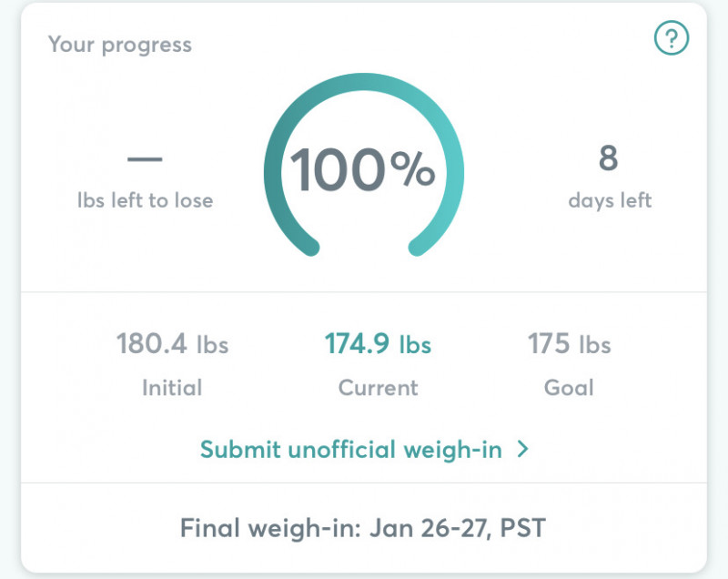Click the chevron arrow beside Submit unofficial weigh-in
The width and height of the screenshot is (728, 579).
[x=522, y=449]
